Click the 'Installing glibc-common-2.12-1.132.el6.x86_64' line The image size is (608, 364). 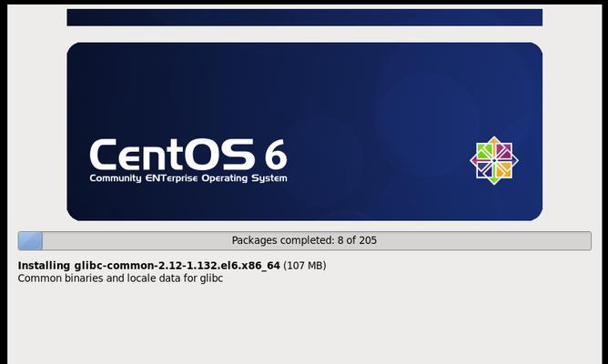[149, 266]
